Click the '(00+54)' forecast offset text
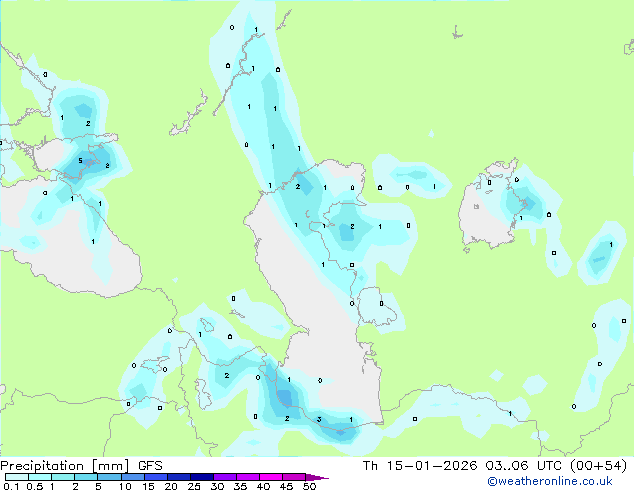This screenshot has width=634, height=490. (x=598, y=466)
